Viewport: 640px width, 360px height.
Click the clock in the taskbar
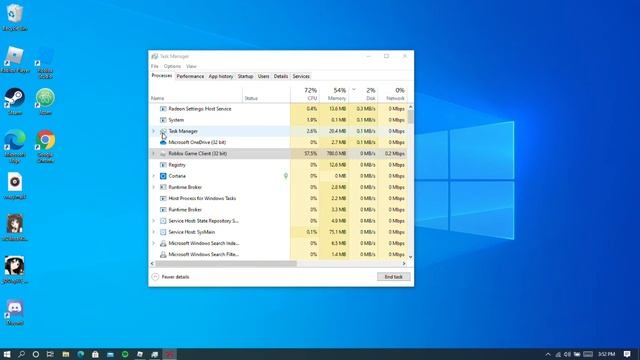[607, 354]
